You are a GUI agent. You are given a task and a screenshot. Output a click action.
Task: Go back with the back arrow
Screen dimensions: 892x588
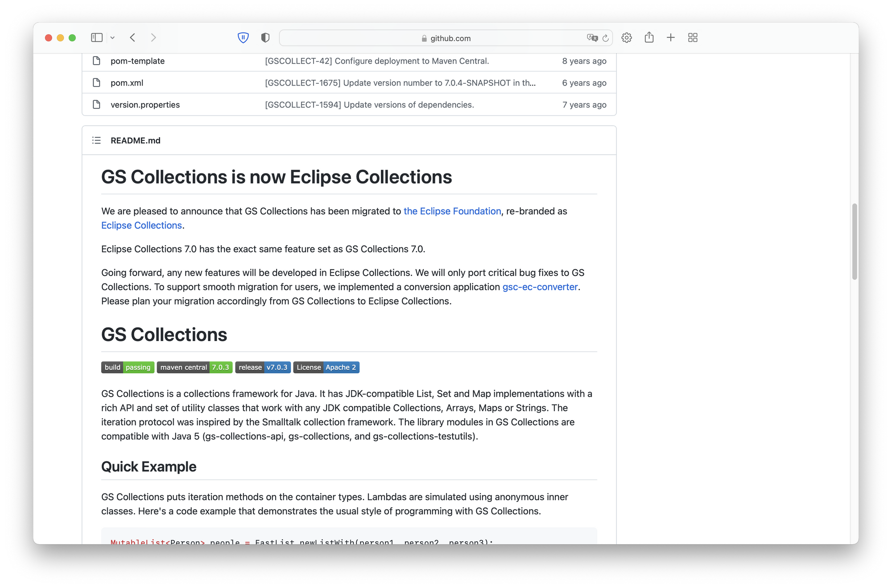pos(132,38)
